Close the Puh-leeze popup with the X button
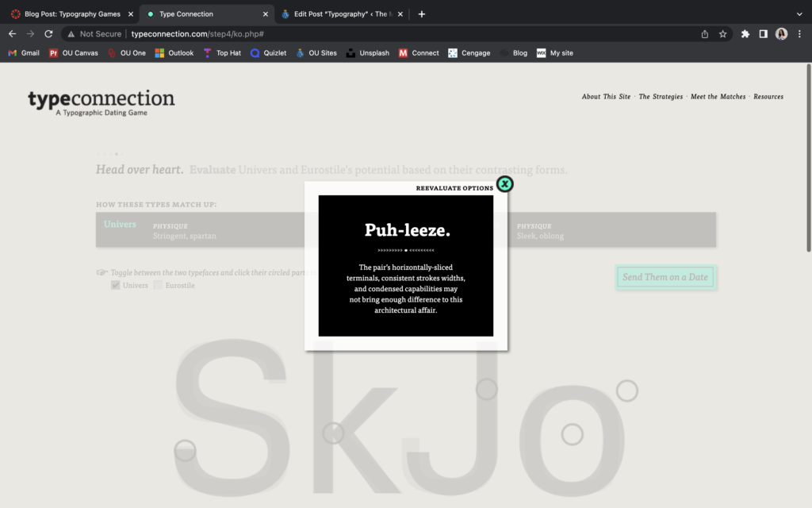Viewport: 812px width, 508px height. (x=504, y=184)
